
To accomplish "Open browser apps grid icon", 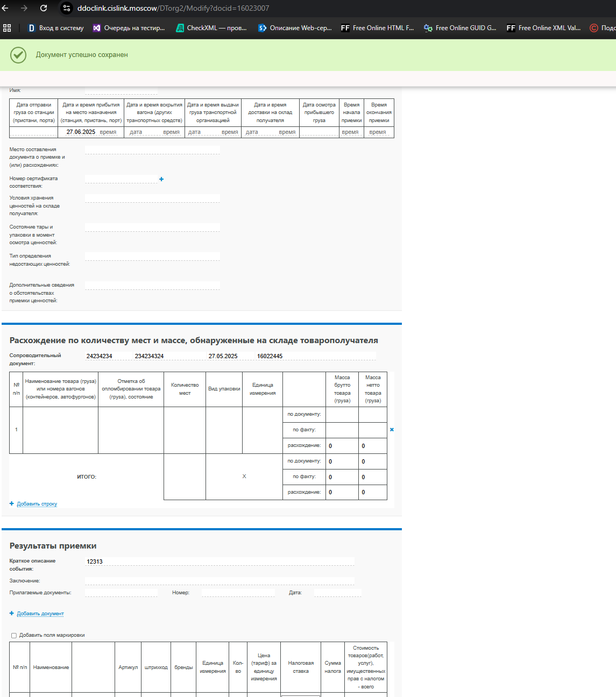I will click(7, 28).
